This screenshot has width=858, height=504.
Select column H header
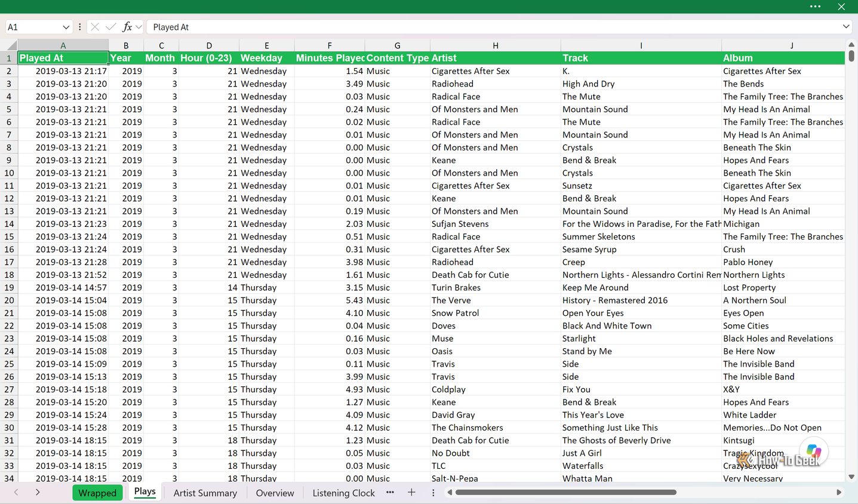coord(496,45)
